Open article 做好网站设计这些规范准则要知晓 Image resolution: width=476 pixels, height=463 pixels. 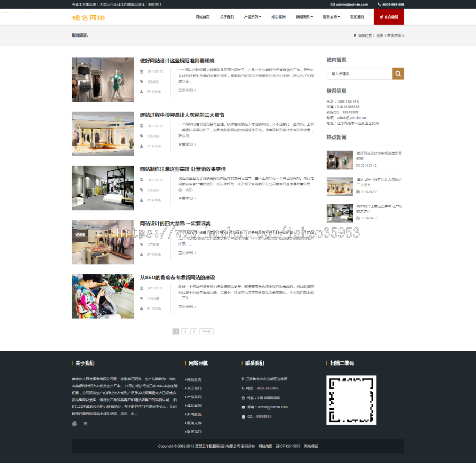pyautogui.click(x=177, y=61)
